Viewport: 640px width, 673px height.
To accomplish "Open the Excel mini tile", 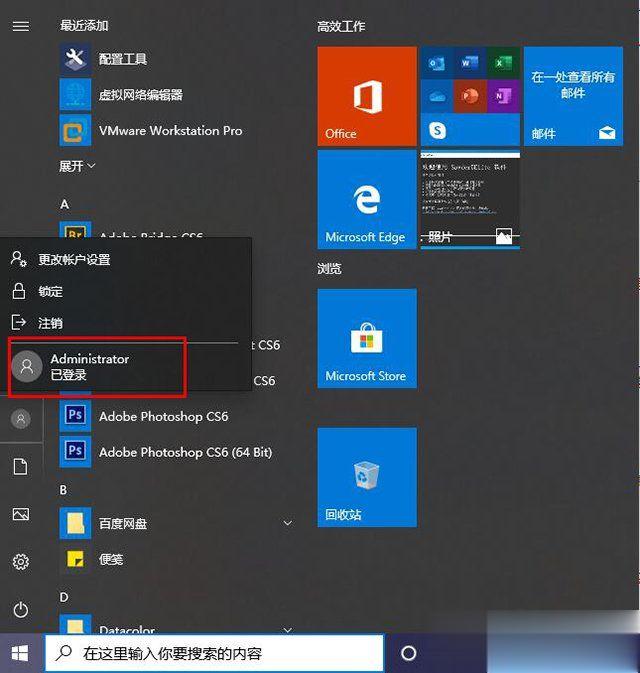I will [504, 64].
